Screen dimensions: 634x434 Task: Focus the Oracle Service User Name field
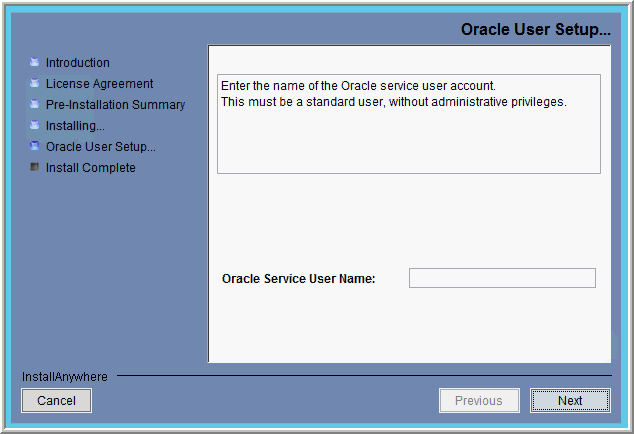(x=502, y=278)
